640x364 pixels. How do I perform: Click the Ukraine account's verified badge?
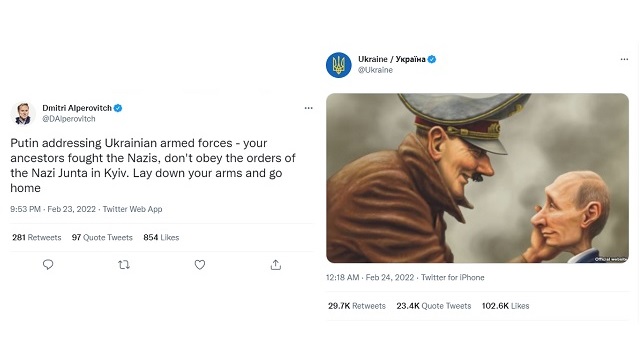click(432, 59)
